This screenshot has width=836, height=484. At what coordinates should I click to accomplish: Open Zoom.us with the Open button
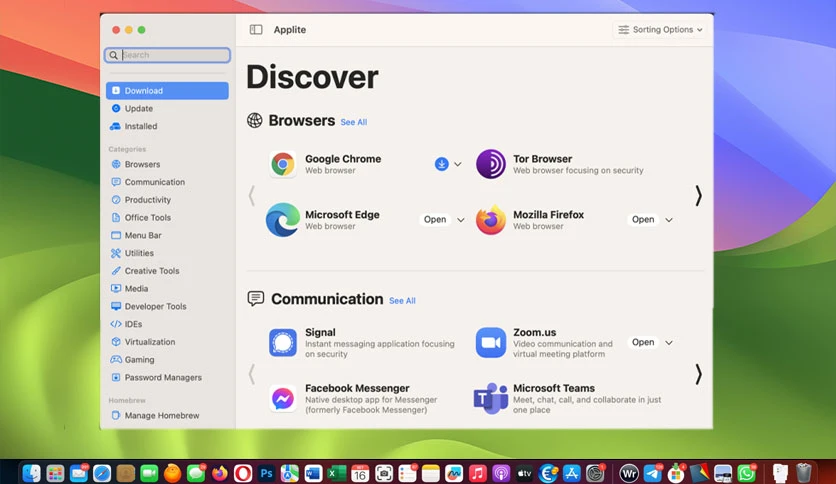point(643,342)
